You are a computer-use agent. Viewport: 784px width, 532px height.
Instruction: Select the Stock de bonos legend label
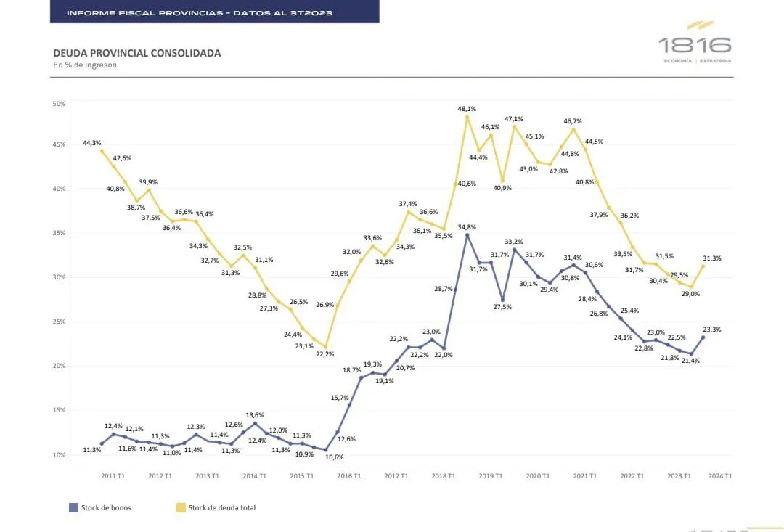(x=106, y=508)
